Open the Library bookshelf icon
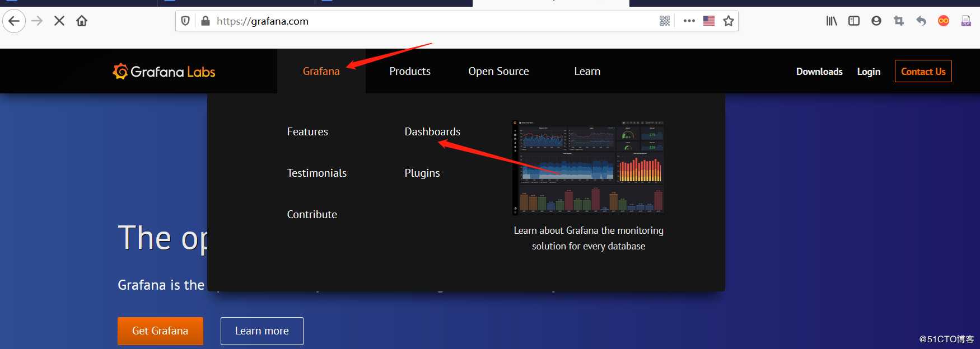This screenshot has height=349, width=980. 832,21
